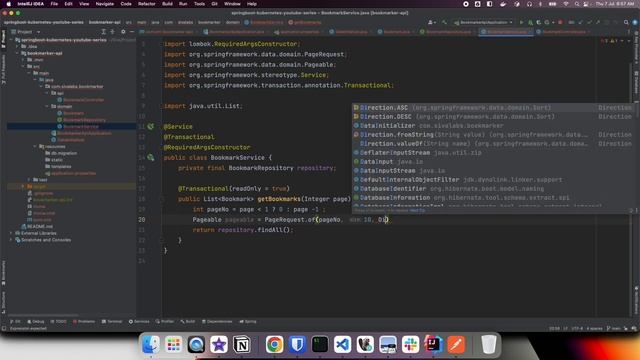Open the Services tool window
The width and height of the screenshot is (640, 360).
coord(139,322)
